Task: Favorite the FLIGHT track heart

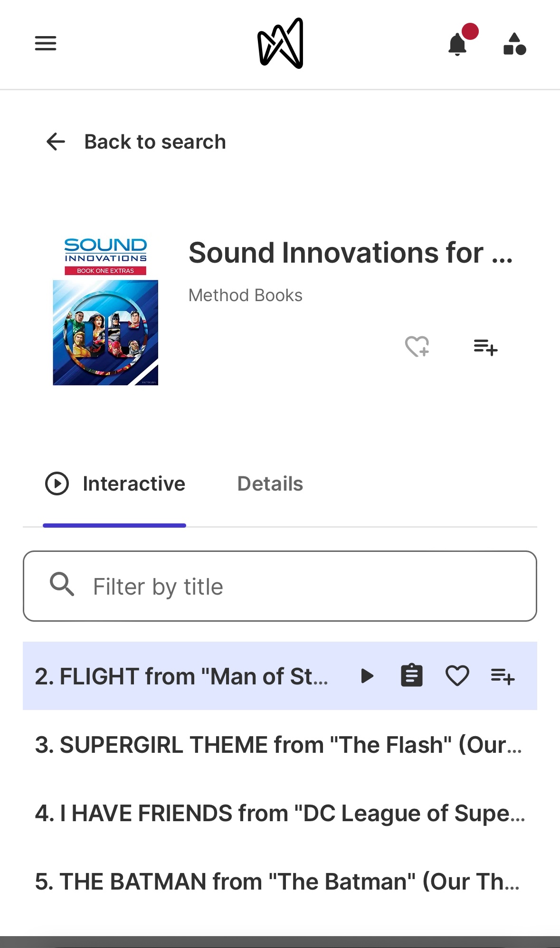Action: (457, 676)
